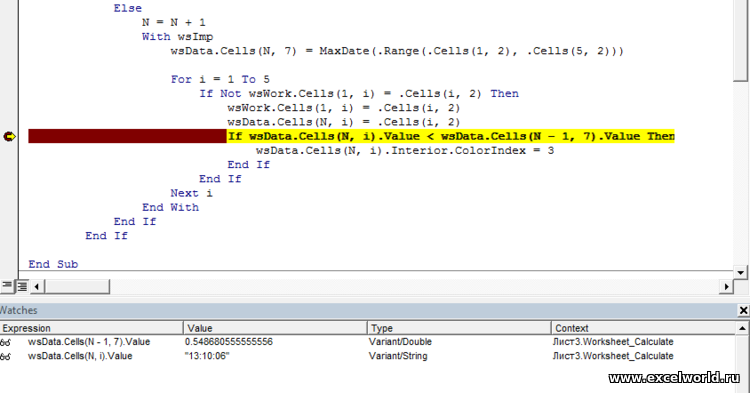Click Watches panel scroll up arrow

click(742, 328)
